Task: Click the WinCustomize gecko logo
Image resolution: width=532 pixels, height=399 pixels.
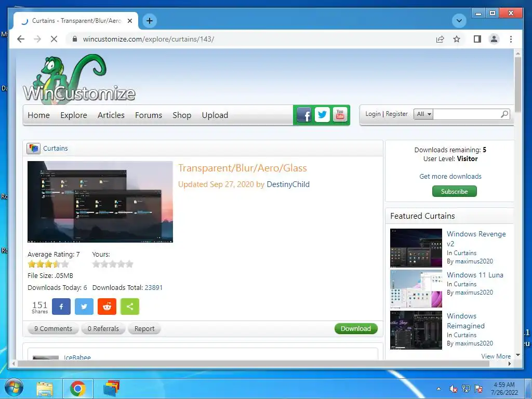Action: coord(79,78)
